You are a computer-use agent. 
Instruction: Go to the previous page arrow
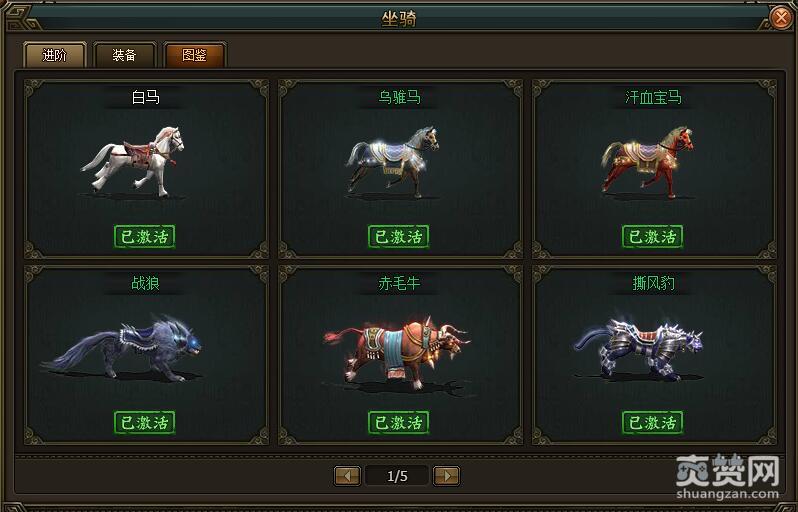point(348,476)
